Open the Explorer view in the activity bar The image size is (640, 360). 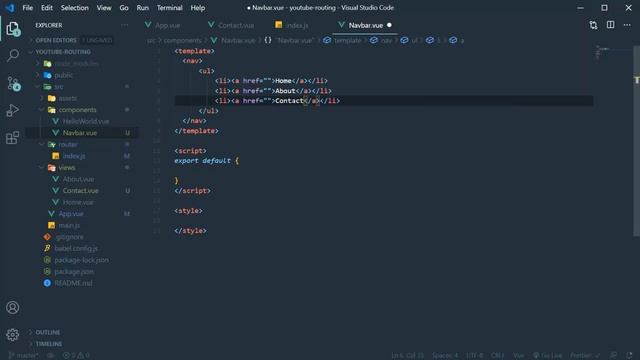[x=13, y=29]
